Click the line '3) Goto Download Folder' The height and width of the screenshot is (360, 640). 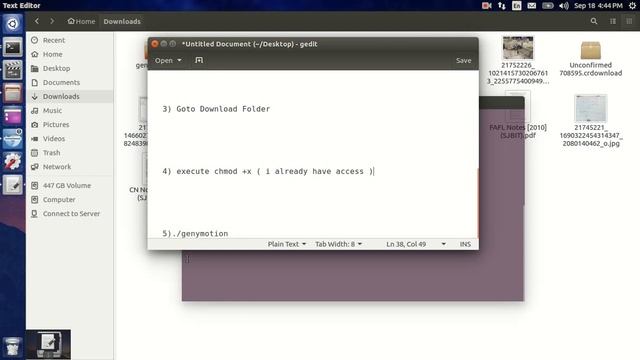[x=216, y=109]
